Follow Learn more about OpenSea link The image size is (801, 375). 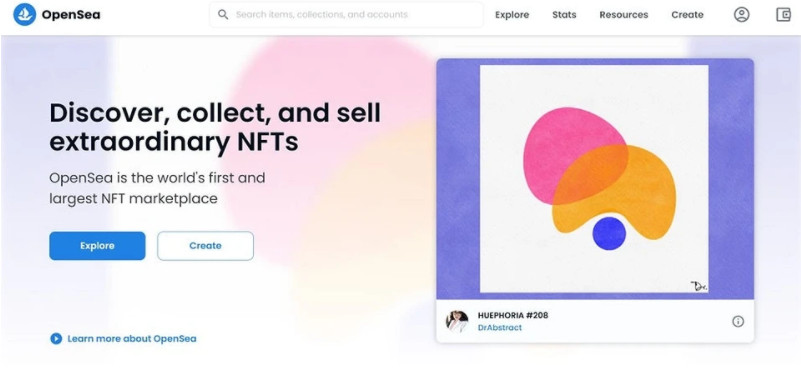point(132,338)
